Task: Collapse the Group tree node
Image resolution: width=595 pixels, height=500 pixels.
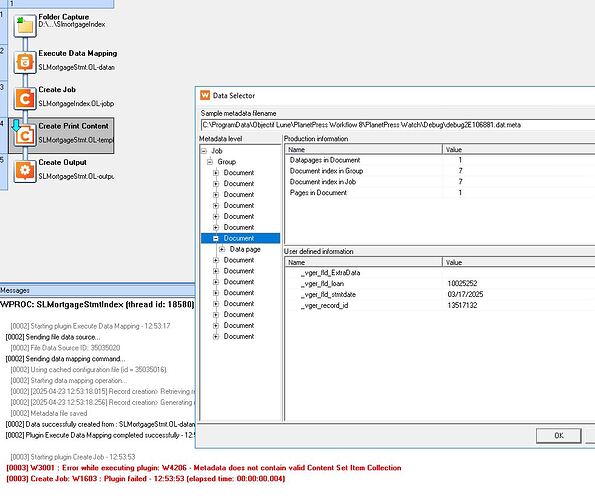Action: [210, 162]
